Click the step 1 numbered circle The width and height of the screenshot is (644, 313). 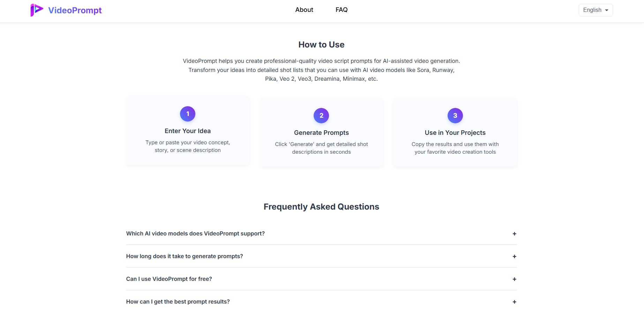(x=188, y=114)
